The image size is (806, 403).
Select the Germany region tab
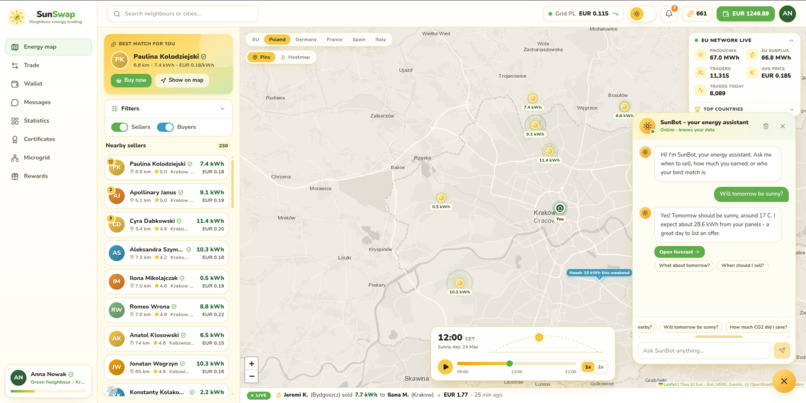306,40
